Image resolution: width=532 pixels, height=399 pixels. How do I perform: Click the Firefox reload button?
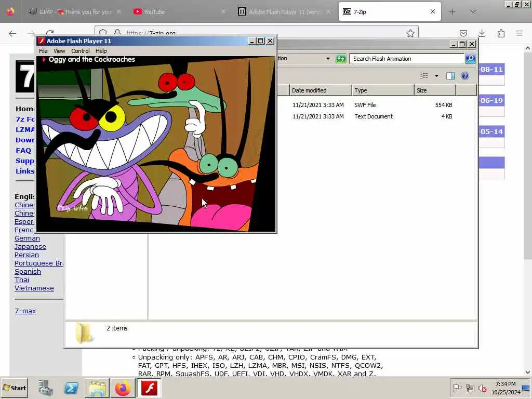pyautogui.click(x=50, y=33)
